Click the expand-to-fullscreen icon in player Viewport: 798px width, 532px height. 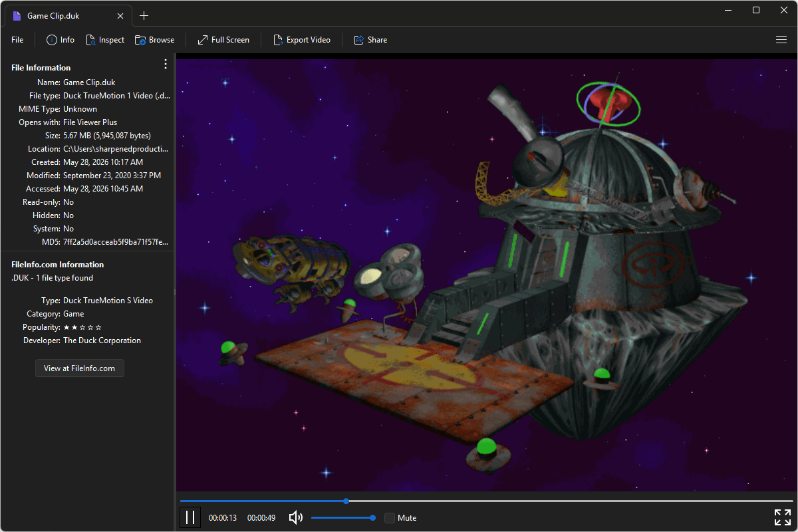(783, 517)
